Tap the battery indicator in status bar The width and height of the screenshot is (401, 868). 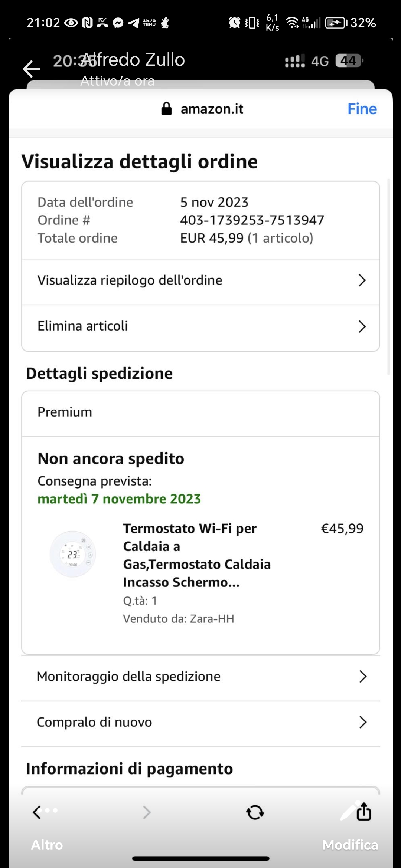point(336,23)
